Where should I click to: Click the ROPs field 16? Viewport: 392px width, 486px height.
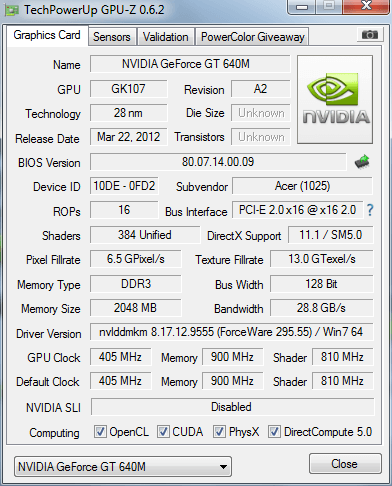(124, 210)
